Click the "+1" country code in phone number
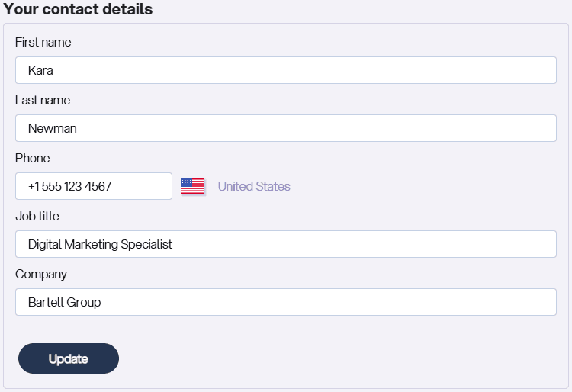This screenshot has width=572, height=392. coord(34,186)
